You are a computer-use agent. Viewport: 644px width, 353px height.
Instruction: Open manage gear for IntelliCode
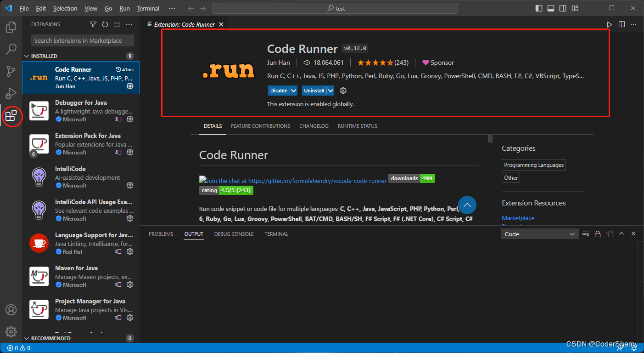pos(130,185)
